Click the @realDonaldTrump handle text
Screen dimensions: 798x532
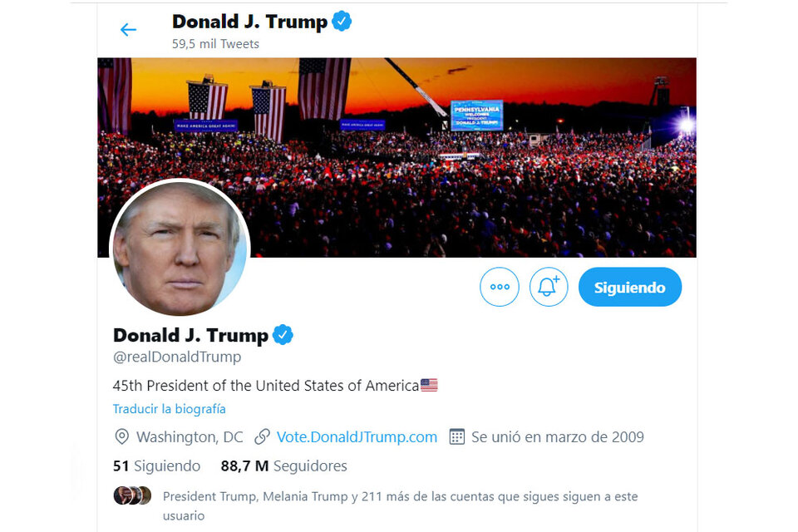177,357
